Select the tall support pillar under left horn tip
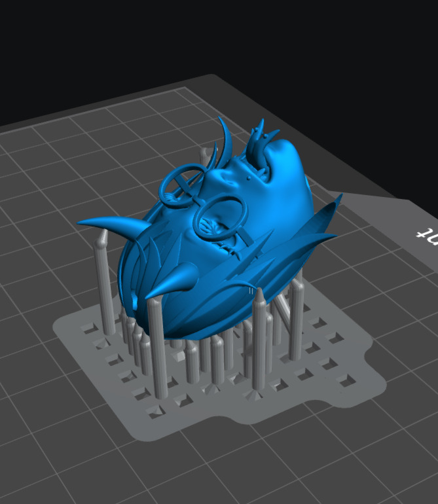Screen dimensions: 438x504 pos(104,283)
